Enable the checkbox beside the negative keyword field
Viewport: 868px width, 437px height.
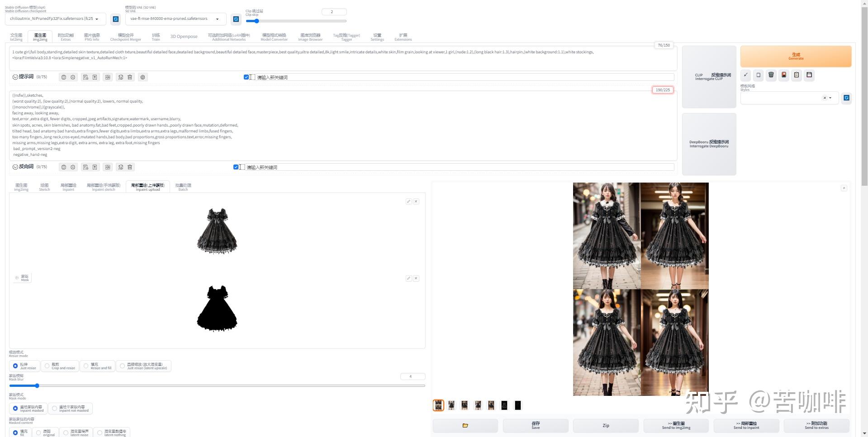(236, 167)
